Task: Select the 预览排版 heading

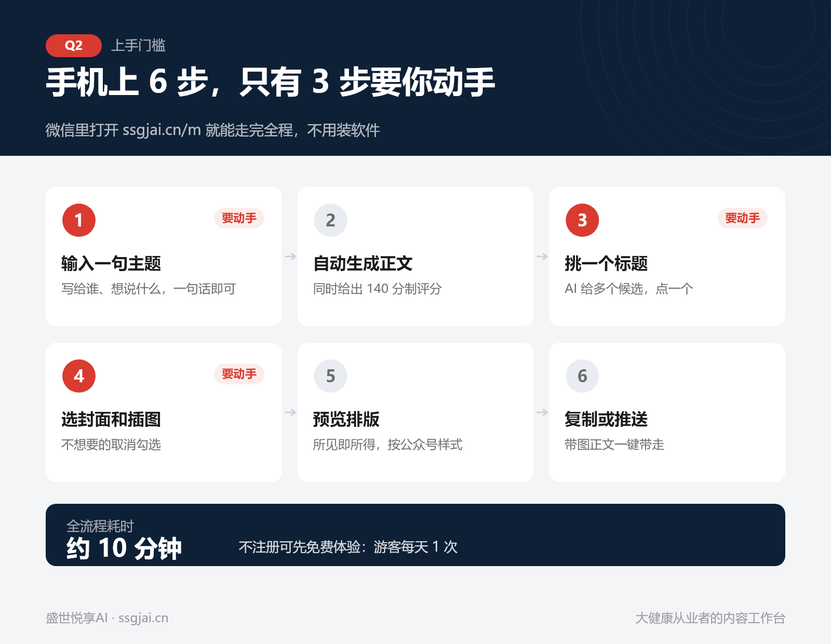Action: pos(346,420)
